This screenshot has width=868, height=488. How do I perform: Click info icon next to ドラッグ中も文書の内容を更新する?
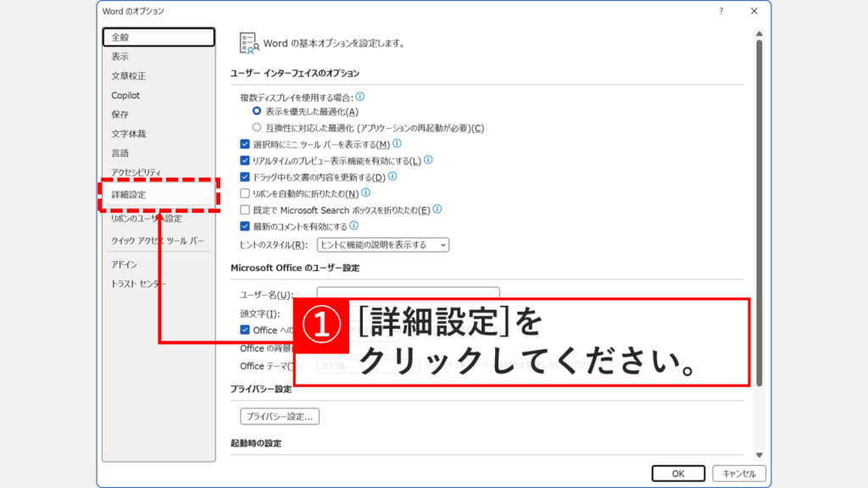coord(392,176)
